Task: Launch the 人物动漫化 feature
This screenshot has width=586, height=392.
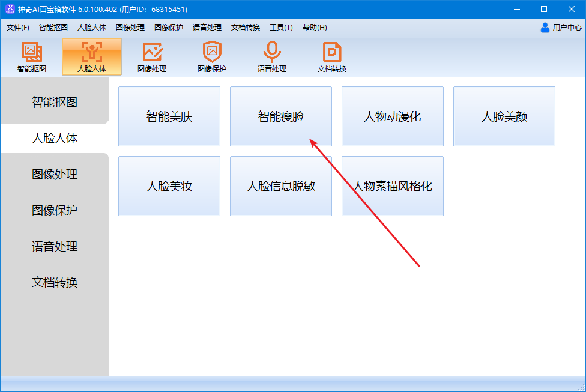Action: (x=393, y=116)
